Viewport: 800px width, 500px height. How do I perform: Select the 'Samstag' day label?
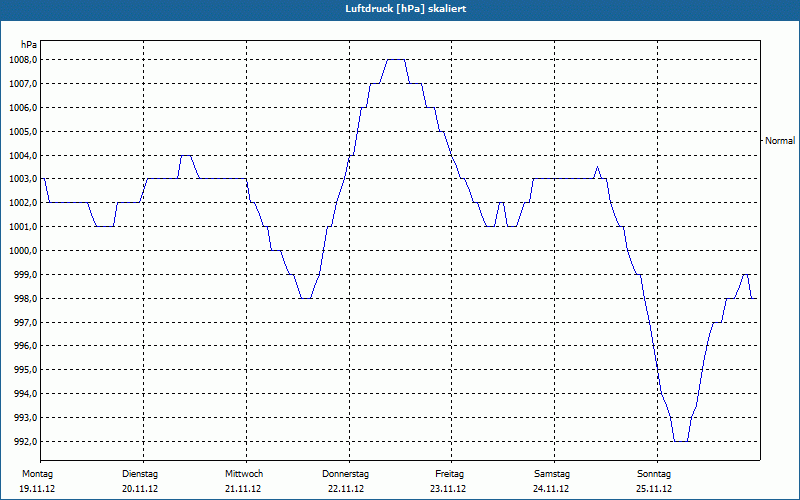pos(552,474)
